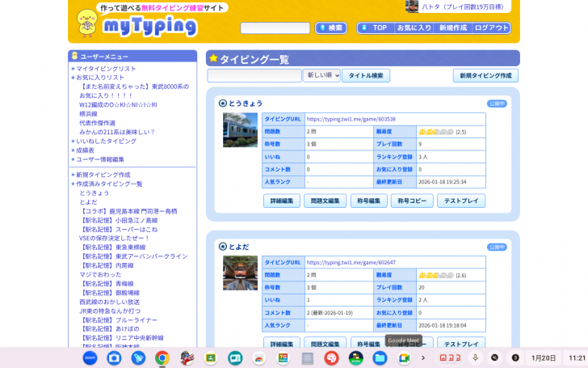Expand the shelf overflow arrow
This screenshot has height=368, width=588.
(423, 357)
